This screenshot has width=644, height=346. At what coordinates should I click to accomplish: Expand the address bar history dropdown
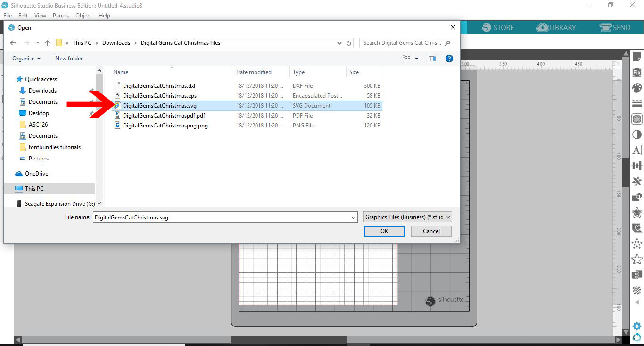click(x=339, y=43)
